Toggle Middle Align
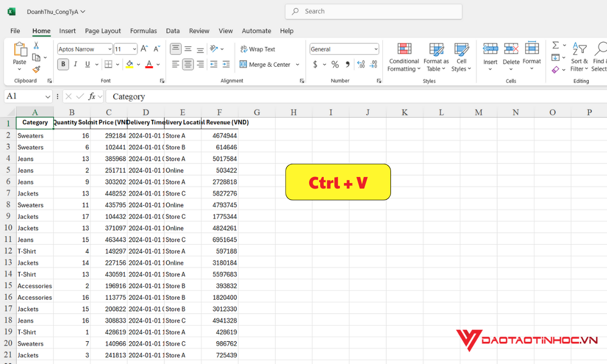The height and width of the screenshot is (364, 607). coord(188,49)
